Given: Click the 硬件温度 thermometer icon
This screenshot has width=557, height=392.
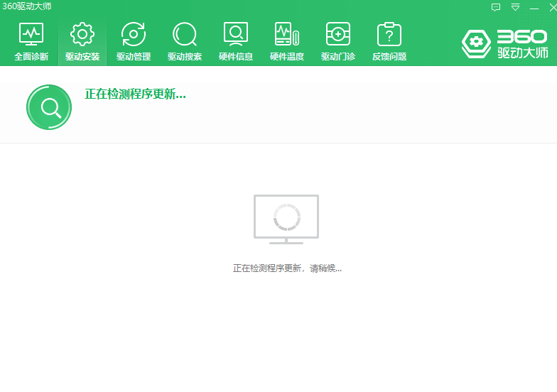Looking at the screenshot, I should tap(287, 33).
